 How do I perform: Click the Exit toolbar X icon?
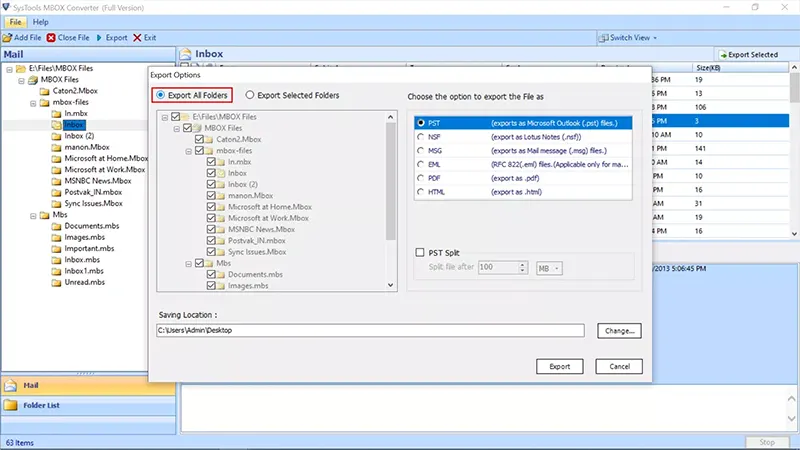pyautogui.click(x=137, y=38)
